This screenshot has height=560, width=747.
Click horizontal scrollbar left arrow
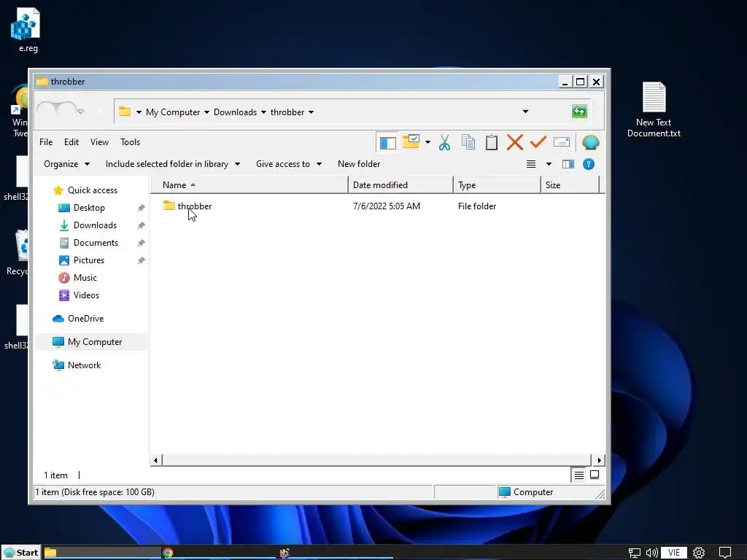156,461
